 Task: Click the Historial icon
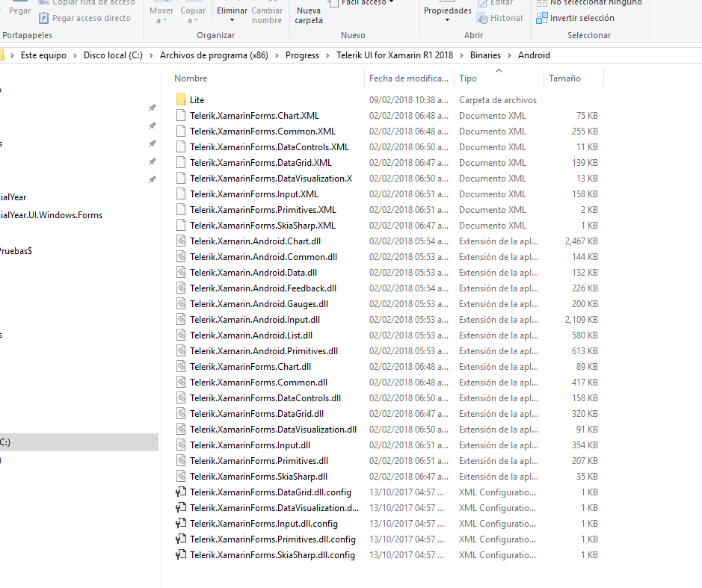[x=482, y=18]
